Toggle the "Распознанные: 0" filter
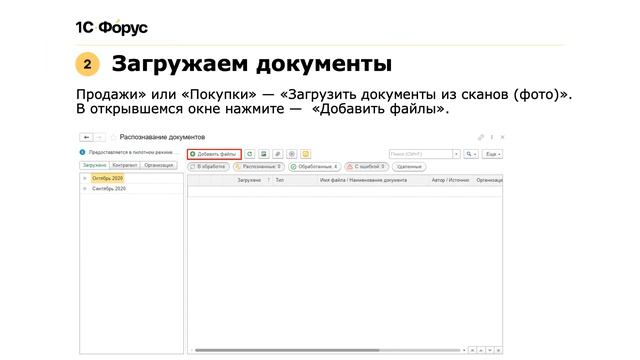Screen dimensions: 640x360 coord(259,167)
